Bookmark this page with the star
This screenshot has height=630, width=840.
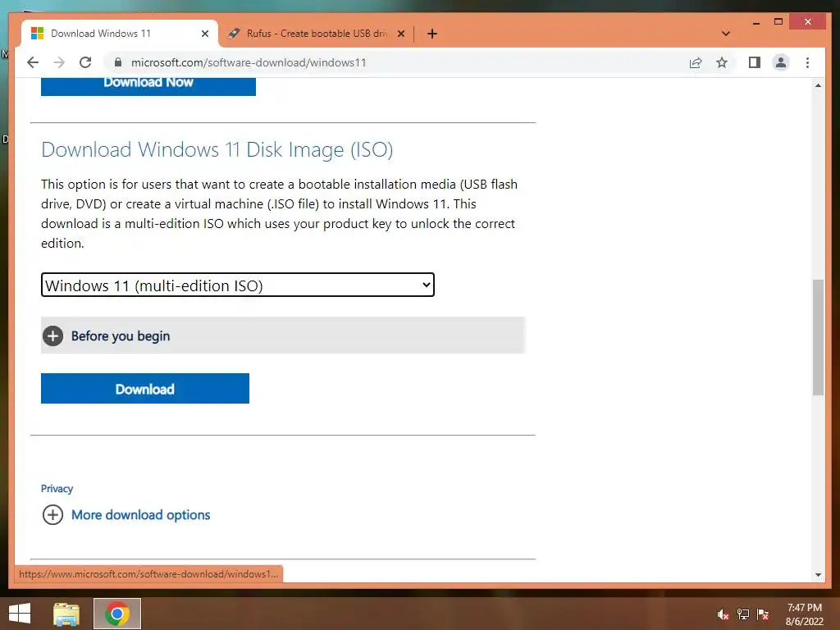[x=722, y=62]
